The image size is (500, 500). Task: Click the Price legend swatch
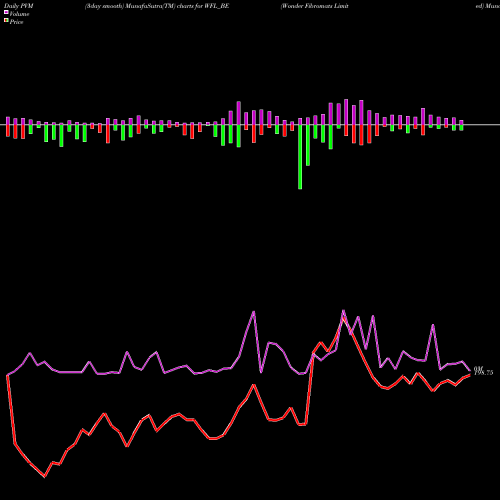(x=6, y=21)
